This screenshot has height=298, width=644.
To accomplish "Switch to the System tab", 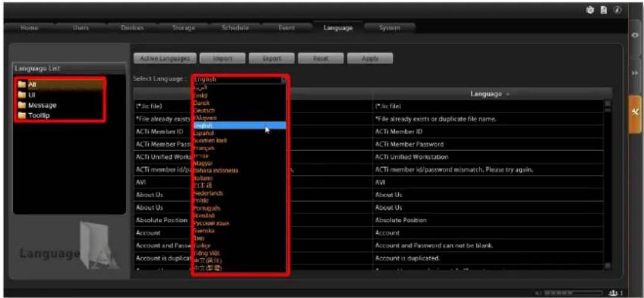I will point(390,28).
